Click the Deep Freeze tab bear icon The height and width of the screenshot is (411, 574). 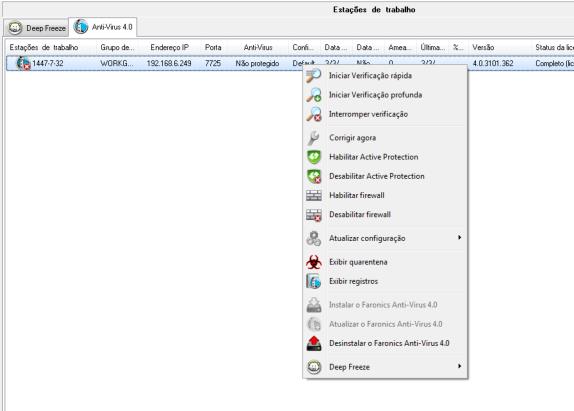click(x=15, y=28)
